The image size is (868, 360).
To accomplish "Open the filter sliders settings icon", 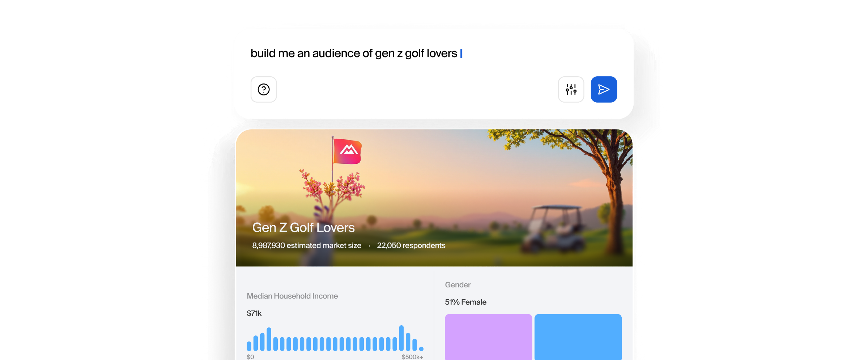I will pyautogui.click(x=571, y=89).
